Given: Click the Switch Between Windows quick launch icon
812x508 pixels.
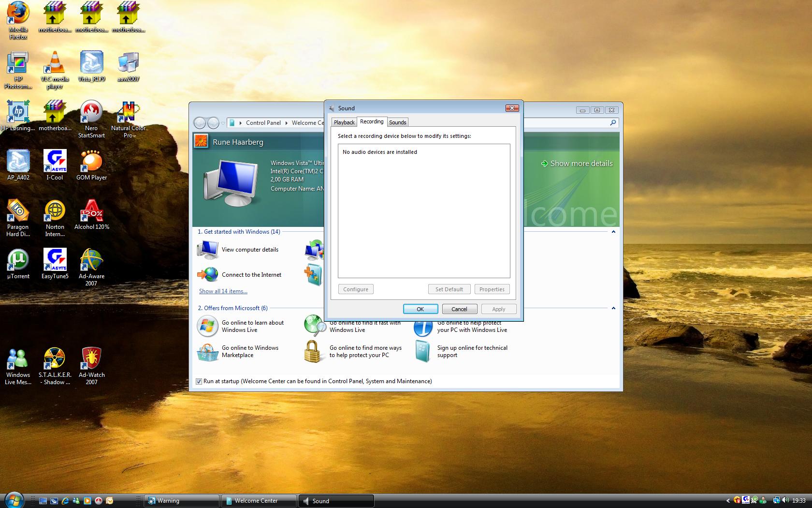Looking at the screenshot, I should pyautogui.click(x=54, y=501).
